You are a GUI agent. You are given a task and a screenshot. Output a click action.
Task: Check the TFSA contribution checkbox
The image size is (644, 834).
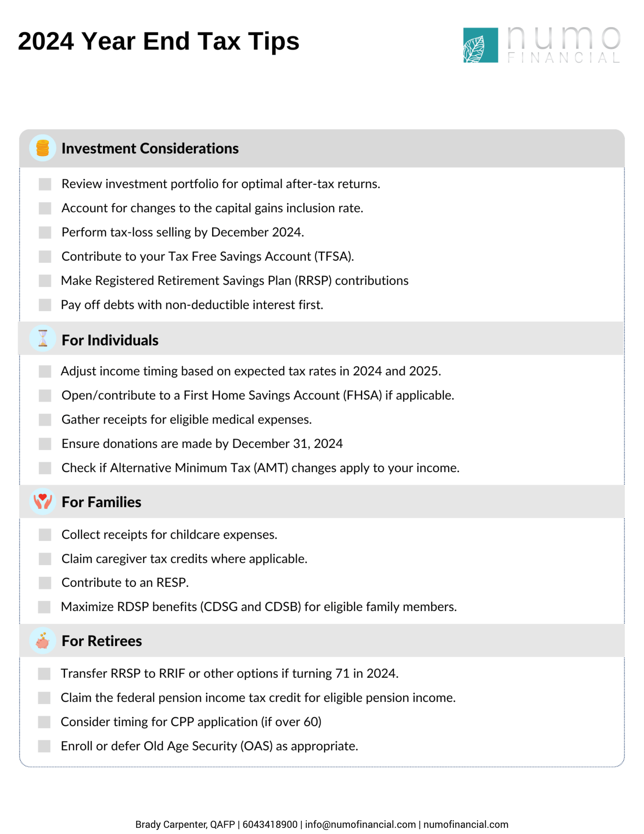45,257
